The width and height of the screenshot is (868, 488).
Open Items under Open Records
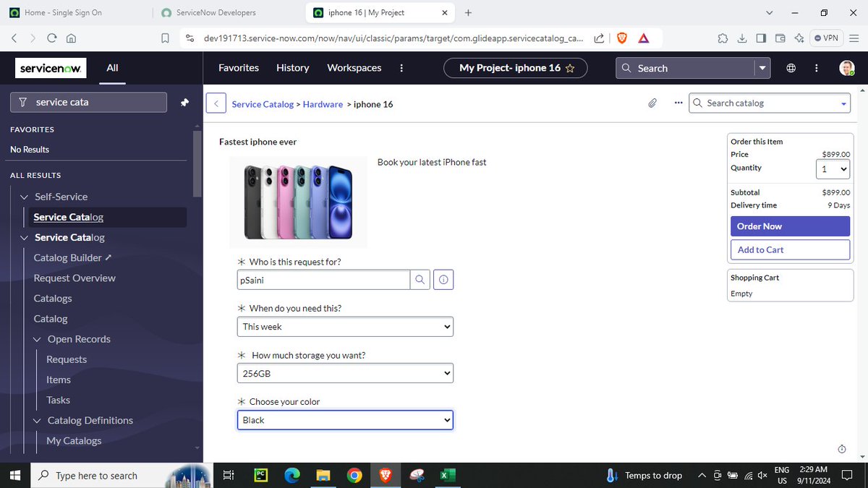click(59, 380)
